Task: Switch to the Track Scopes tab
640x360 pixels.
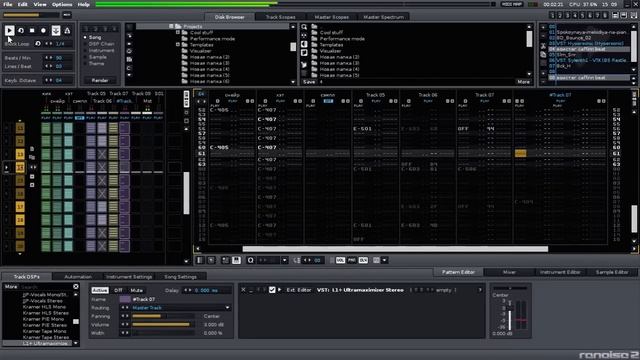Action: (280, 17)
